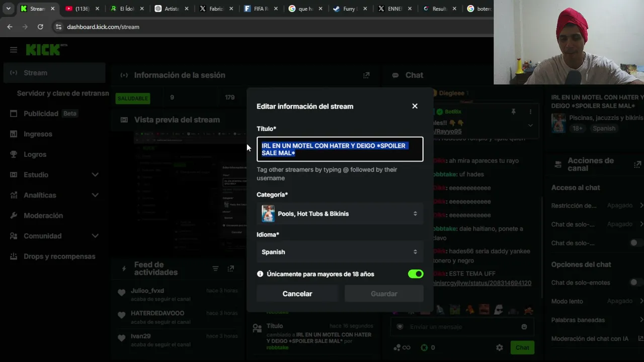Go back with the browser back arrow
The height and width of the screenshot is (362, 644).
pyautogui.click(x=10, y=27)
